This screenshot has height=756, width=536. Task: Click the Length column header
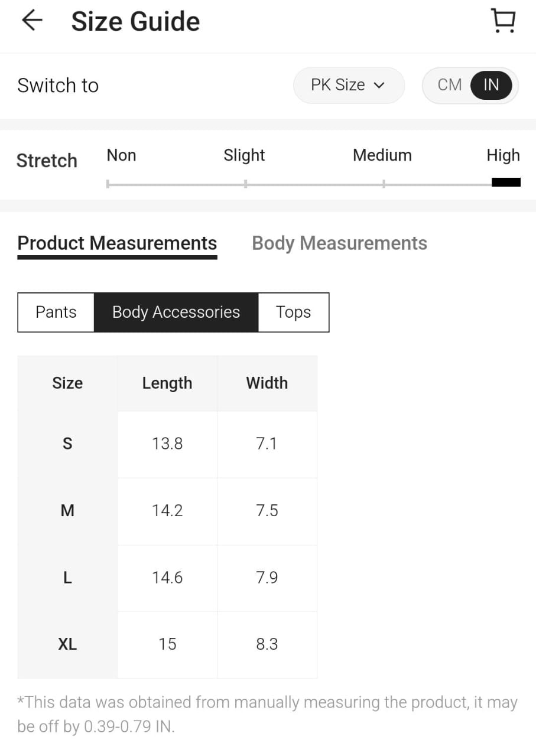pos(167,383)
